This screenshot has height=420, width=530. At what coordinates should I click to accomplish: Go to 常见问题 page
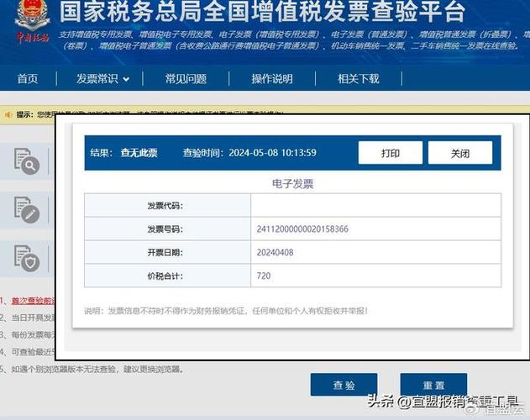point(186,79)
